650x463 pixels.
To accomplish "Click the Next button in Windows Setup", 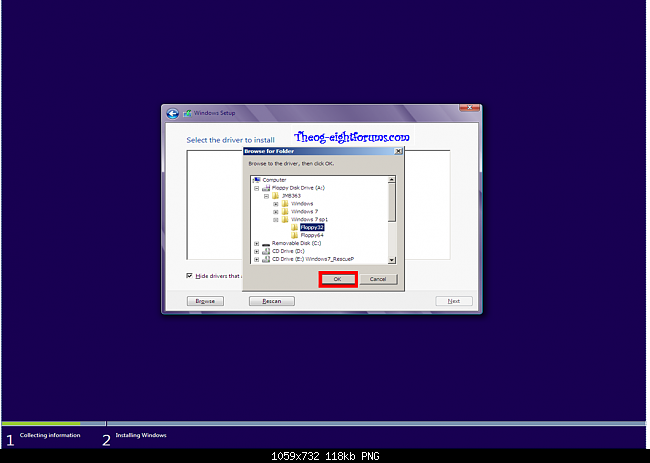I will tap(454, 301).
